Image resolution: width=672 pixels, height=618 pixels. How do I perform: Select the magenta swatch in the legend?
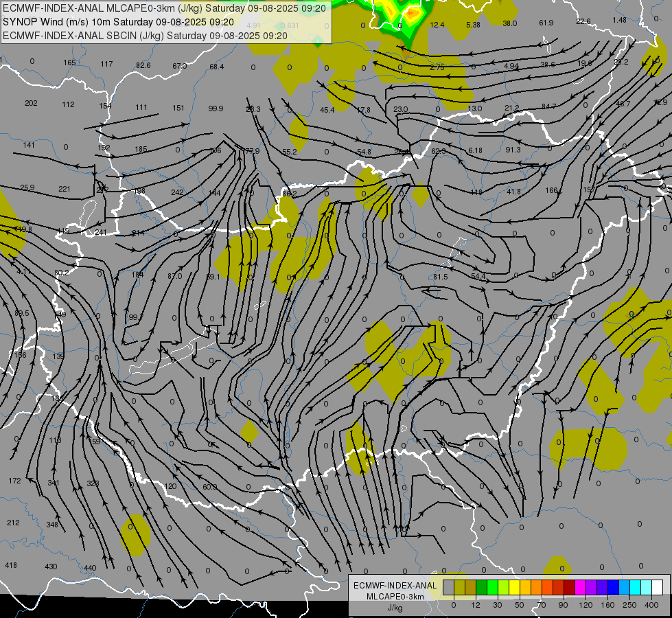pyautogui.click(x=580, y=588)
